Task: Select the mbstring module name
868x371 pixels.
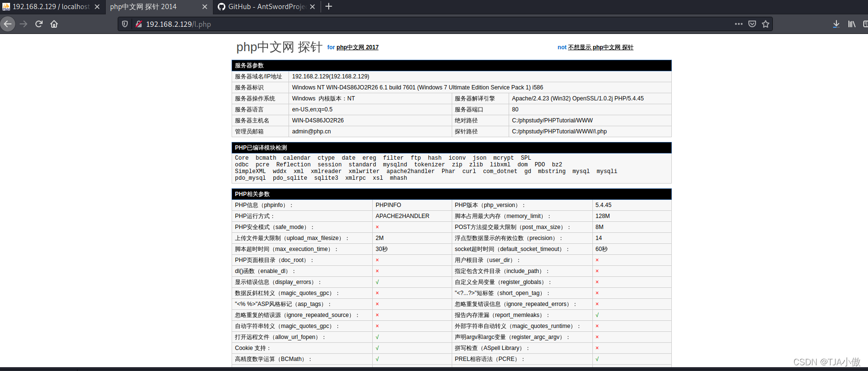Action: tap(551, 171)
